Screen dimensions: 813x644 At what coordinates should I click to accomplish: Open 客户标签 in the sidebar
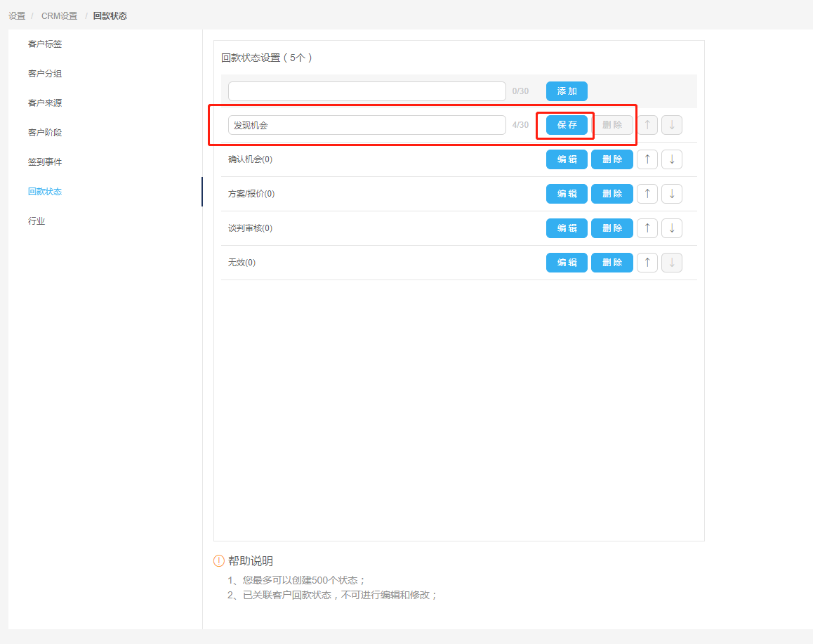(x=45, y=44)
